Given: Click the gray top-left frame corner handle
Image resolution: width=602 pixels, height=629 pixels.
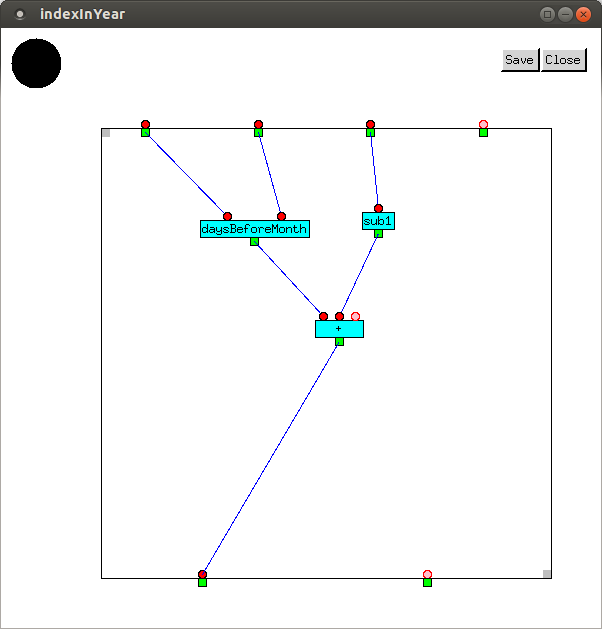Looking at the screenshot, I should pyautogui.click(x=106, y=132).
